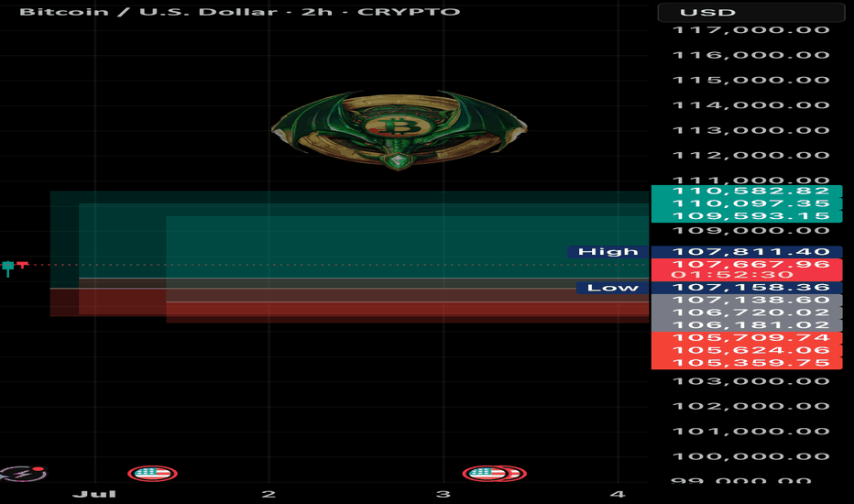Click the 2 date on time axis

[268, 494]
